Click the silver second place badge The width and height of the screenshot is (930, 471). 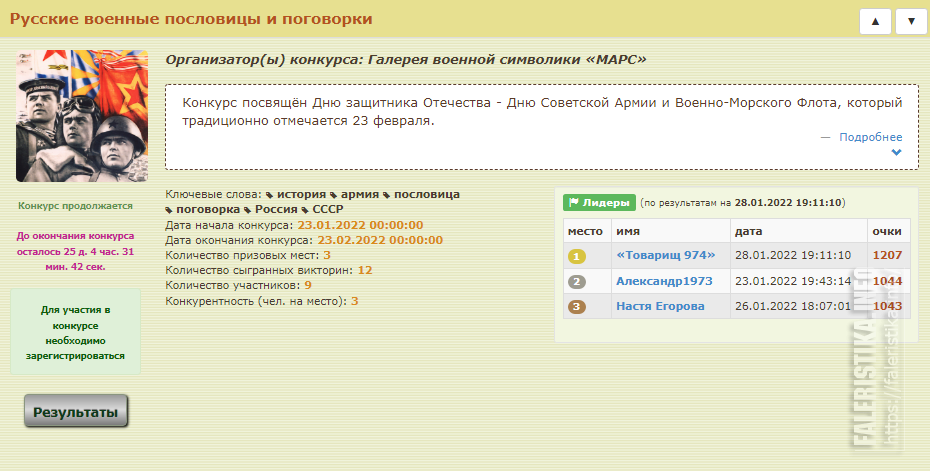coord(577,282)
